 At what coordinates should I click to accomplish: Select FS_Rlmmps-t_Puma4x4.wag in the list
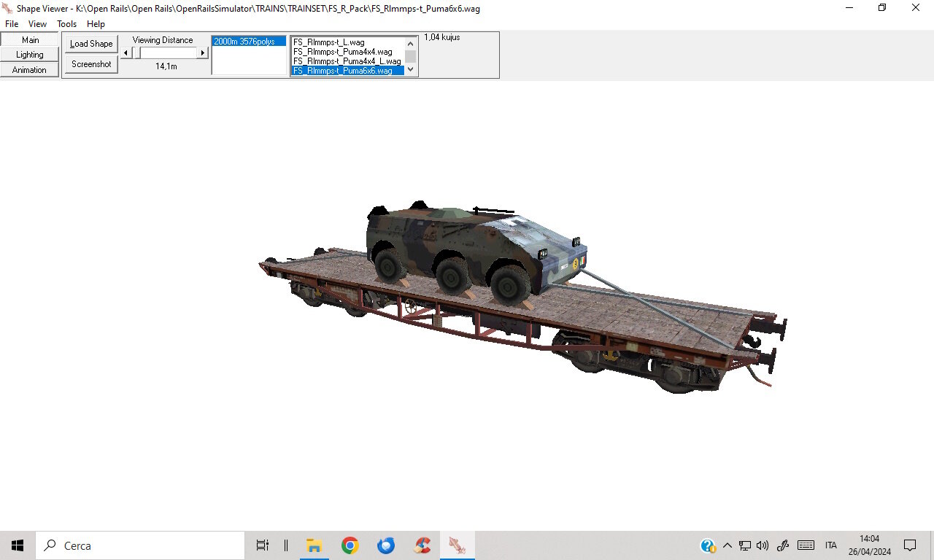click(348, 52)
